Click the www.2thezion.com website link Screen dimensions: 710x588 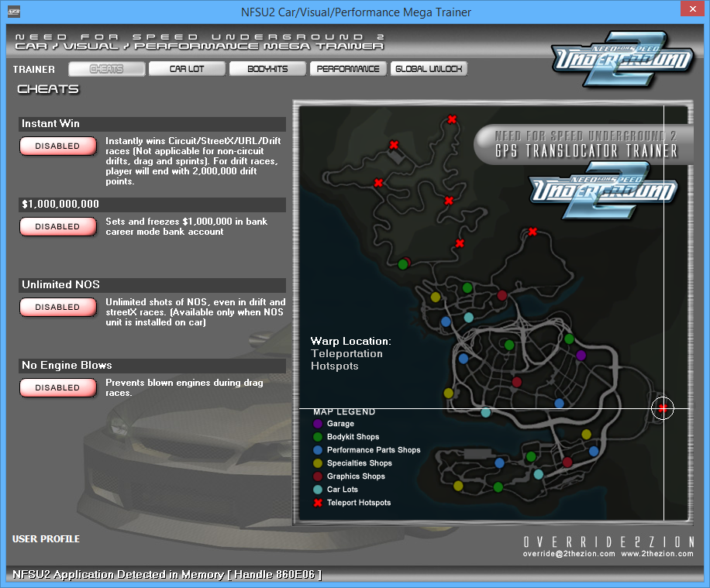657,554
